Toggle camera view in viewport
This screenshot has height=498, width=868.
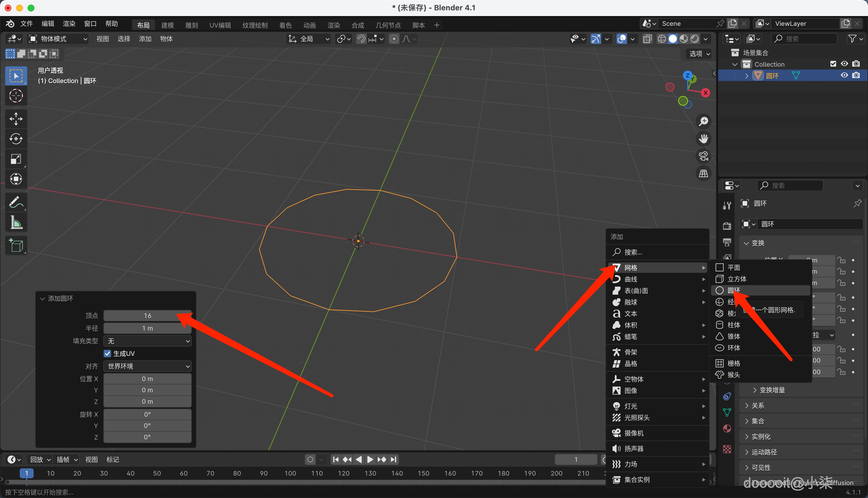[703, 156]
